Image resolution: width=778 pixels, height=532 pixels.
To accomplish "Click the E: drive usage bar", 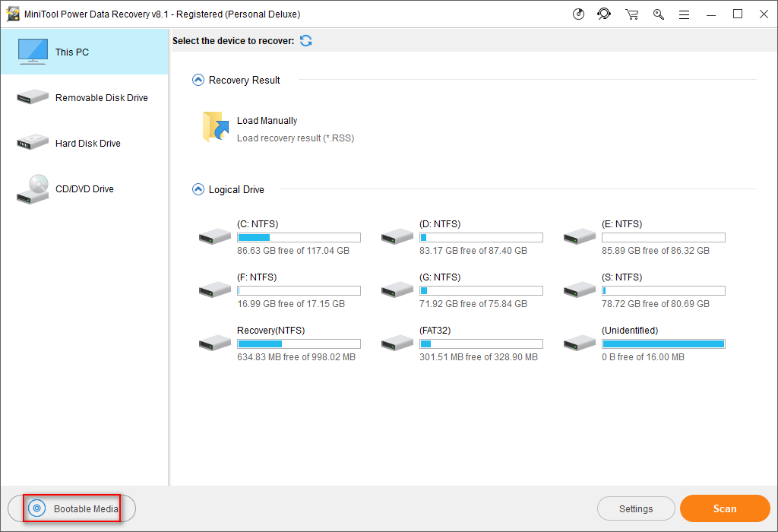I will (x=663, y=238).
